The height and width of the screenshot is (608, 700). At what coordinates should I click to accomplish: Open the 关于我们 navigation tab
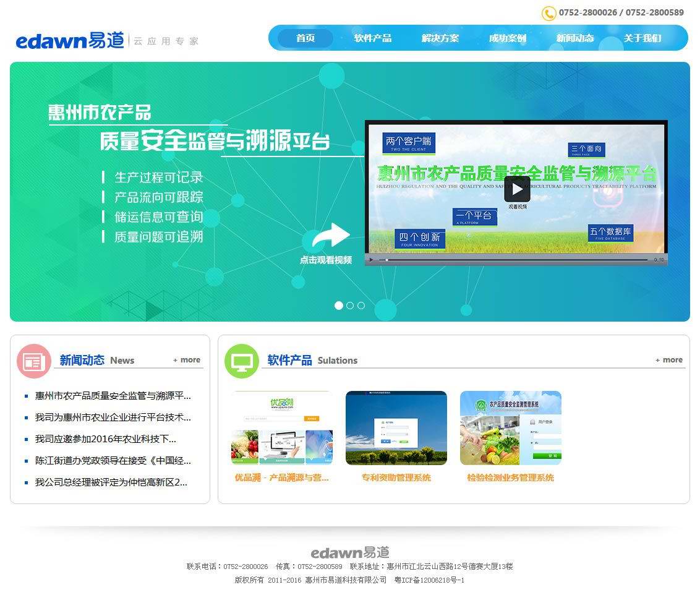click(642, 38)
